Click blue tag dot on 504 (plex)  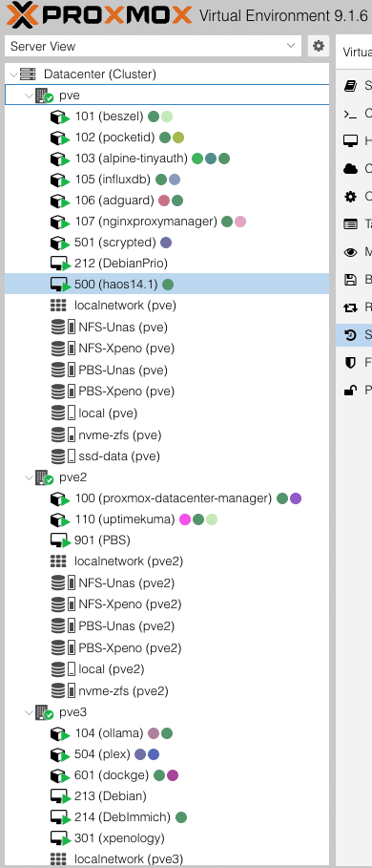click(154, 754)
